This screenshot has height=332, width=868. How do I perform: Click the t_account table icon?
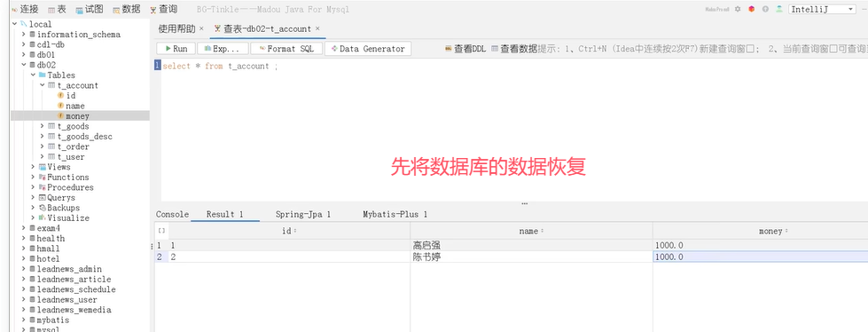pos(51,85)
